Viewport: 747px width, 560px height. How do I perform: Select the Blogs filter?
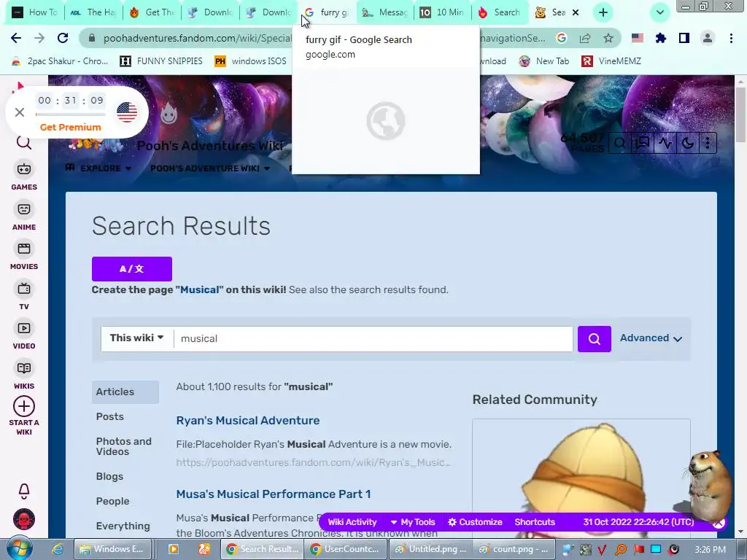[x=109, y=477]
